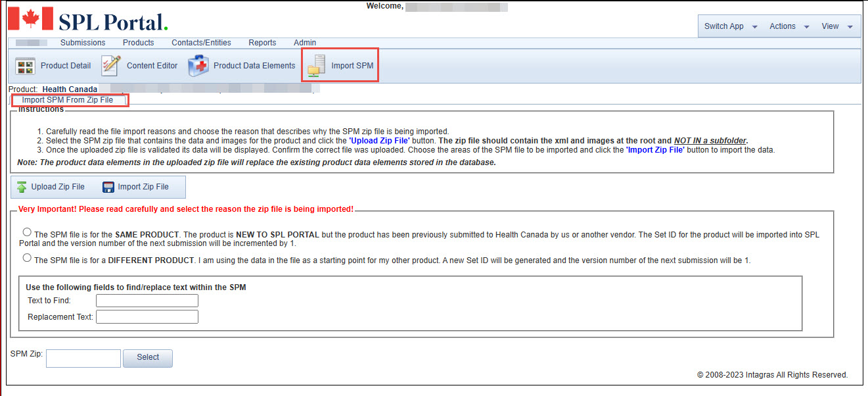Image resolution: width=868 pixels, height=396 pixels.
Task: Select the Import SPM From Zip File tab
Action: pyautogui.click(x=68, y=100)
